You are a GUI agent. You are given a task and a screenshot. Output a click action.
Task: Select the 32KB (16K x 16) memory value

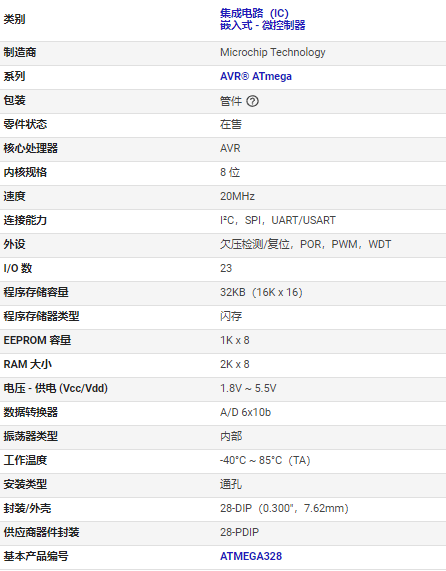pyautogui.click(x=261, y=292)
